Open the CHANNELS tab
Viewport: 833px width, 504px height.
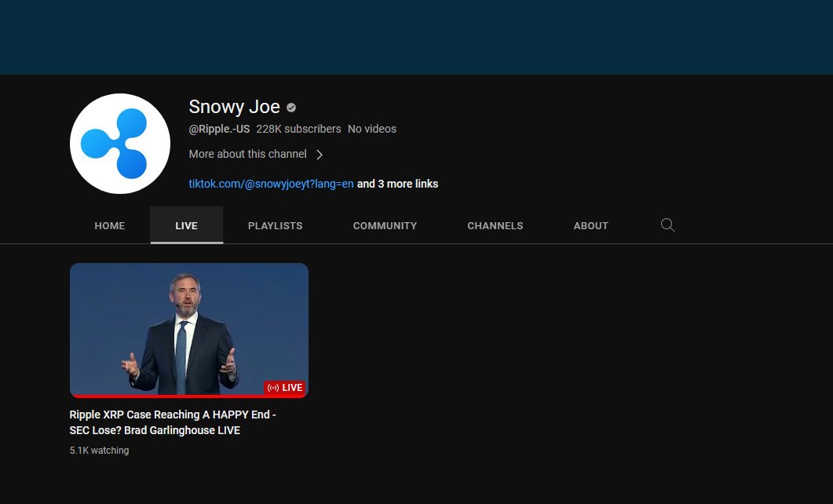click(495, 226)
